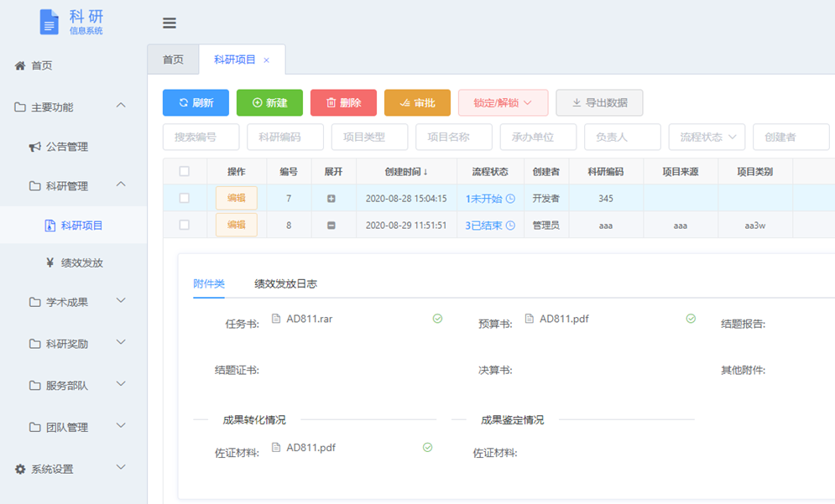The width and height of the screenshot is (835, 504).
Task: Switch to the 绩效发放日志 tab
Action: click(286, 283)
